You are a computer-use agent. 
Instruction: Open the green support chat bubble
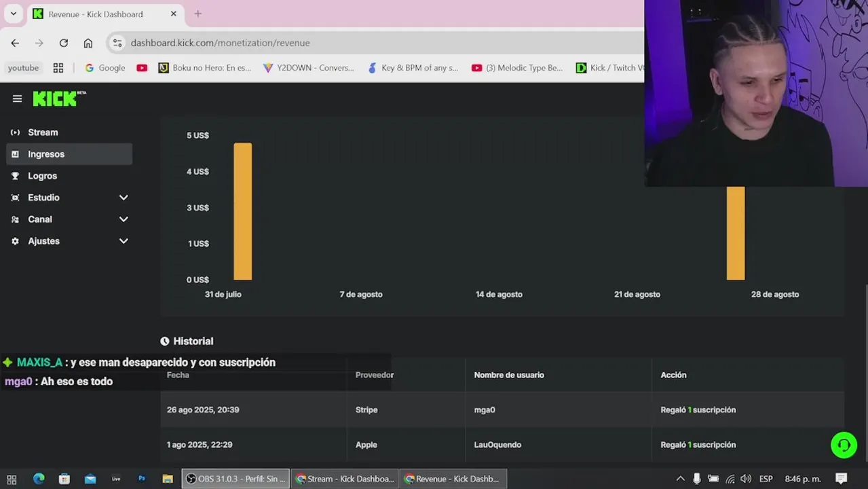pos(844,445)
